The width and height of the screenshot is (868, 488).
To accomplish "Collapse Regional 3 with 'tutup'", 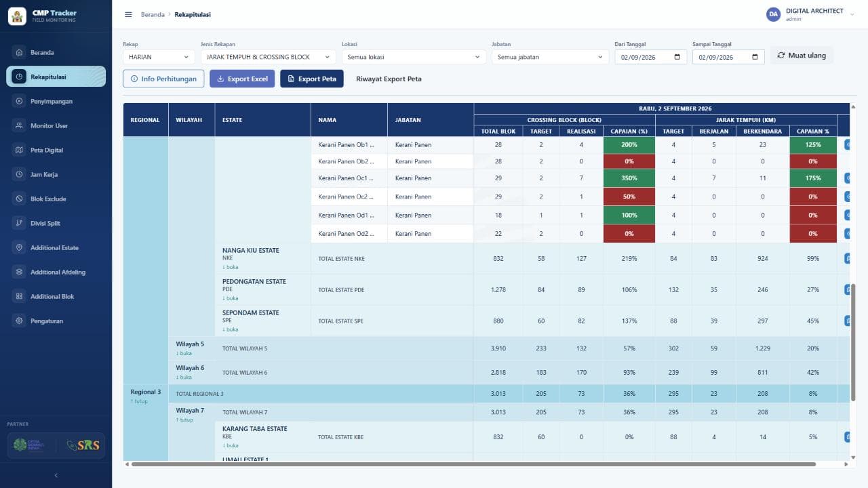I will tap(139, 401).
